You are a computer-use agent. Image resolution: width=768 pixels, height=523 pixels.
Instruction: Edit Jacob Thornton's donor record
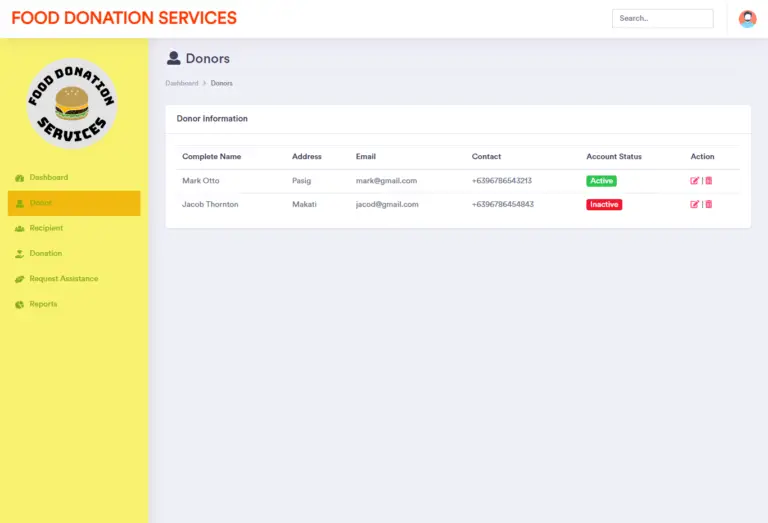pyautogui.click(x=694, y=204)
